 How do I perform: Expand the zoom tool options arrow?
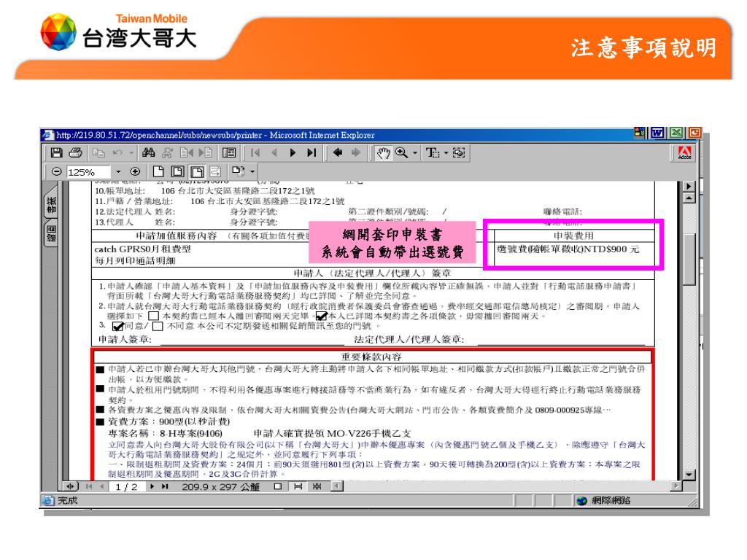pyautogui.click(x=415, y=153)
